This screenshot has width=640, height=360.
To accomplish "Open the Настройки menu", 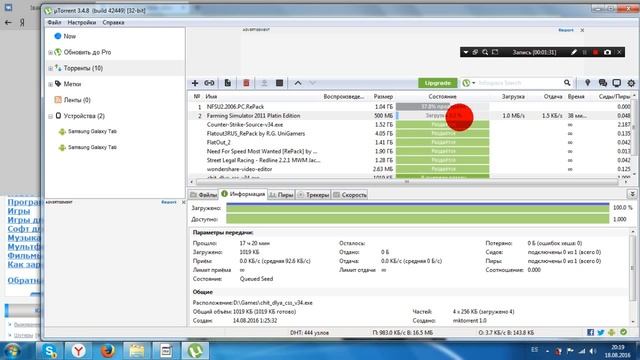I will [x=82, y=22].
